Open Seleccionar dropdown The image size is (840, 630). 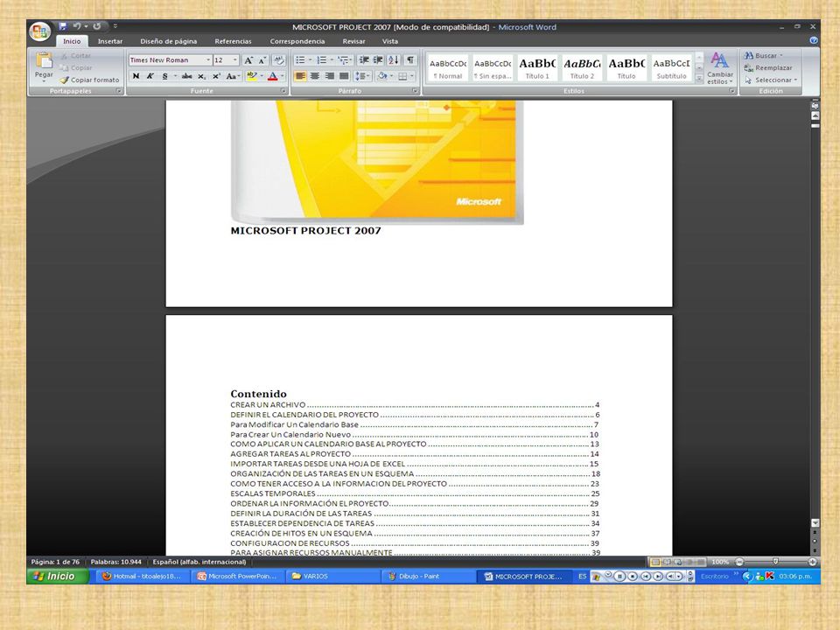pos(771,80)
